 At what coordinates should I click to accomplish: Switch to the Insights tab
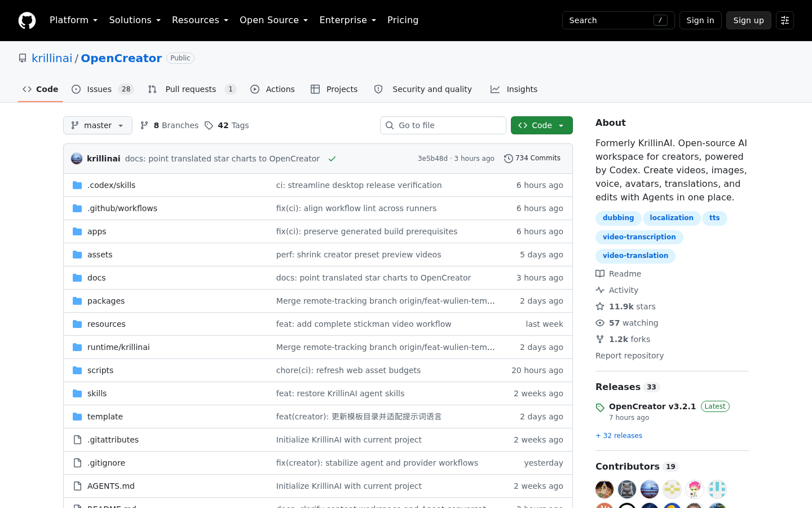(x=514, y=89)
